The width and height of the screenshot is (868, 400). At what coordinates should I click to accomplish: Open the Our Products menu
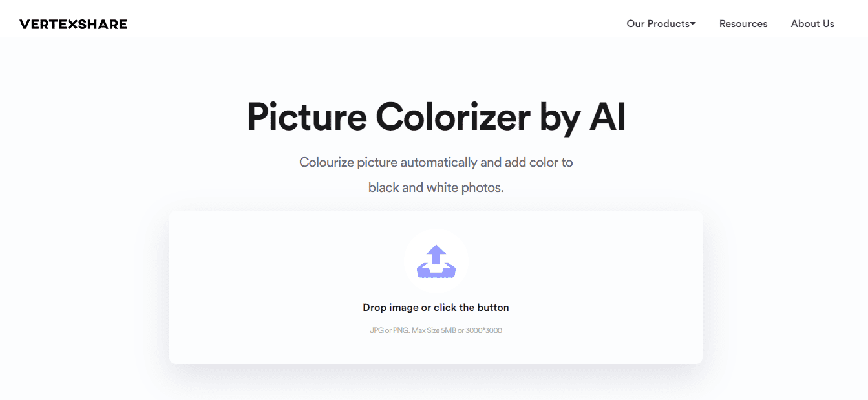(x=658, y=24)
